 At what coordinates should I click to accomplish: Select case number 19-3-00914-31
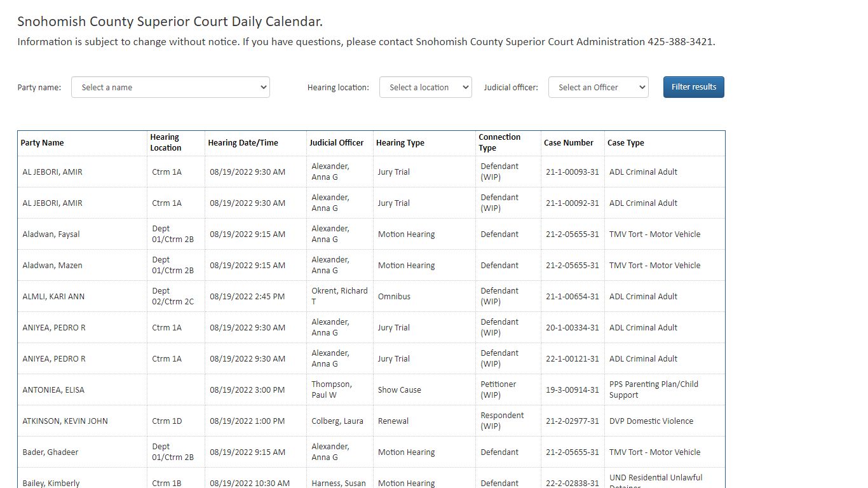point(573,390)
